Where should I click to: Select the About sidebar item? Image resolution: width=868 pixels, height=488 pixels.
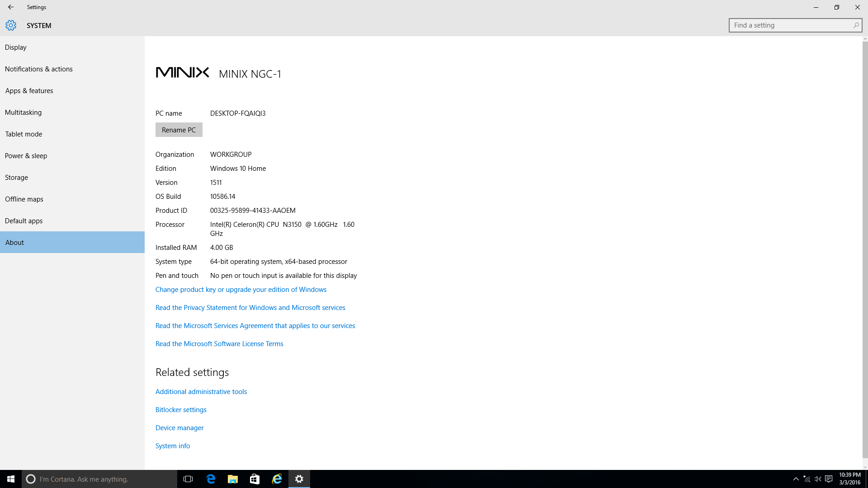click(x=72, y=242)
